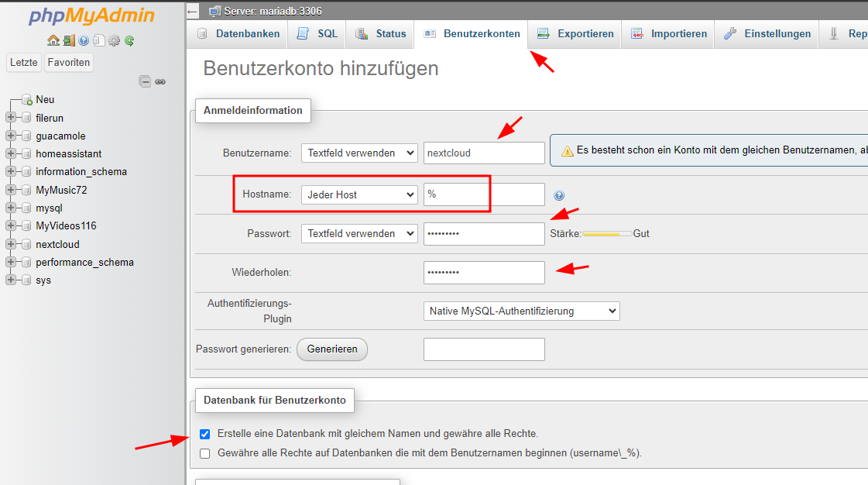Image resolution: width=868 pixels, height=485 pixels.
Task: Open the nextcloud database link
Action: (57, 244)
